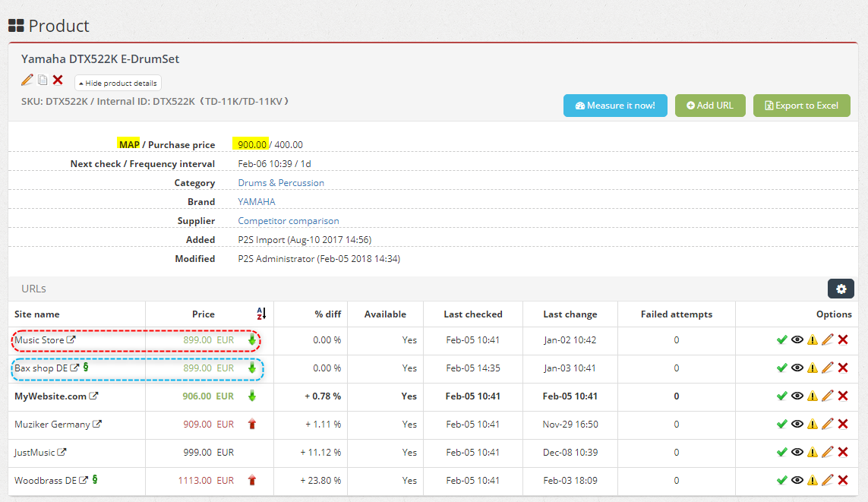The width and height of the screenshot is (868, 502).
Task: Click the 906.00 EUR price for MyWebsite.com
Action: 208,396
